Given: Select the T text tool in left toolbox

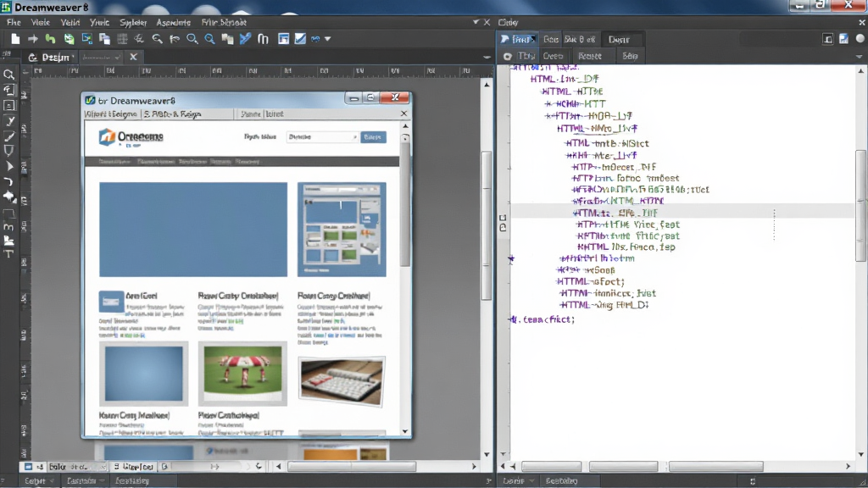Looking at the screenshot, I should click(8, 254).
